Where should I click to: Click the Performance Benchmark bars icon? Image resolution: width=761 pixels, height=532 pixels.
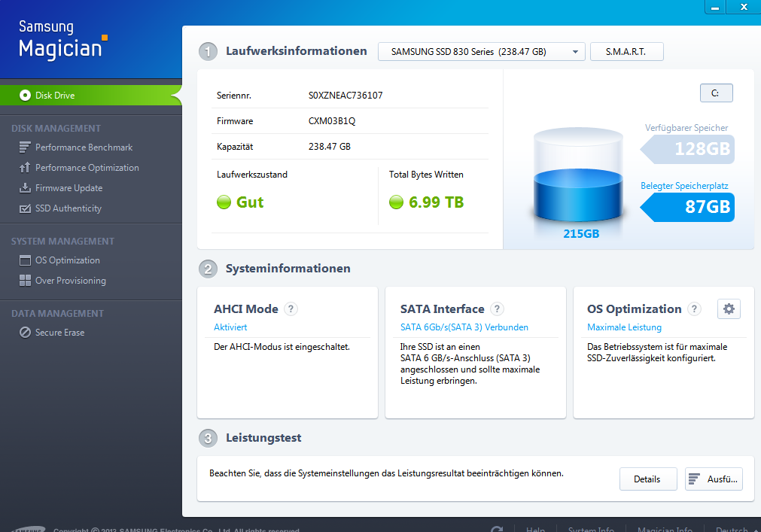pyautogui.click(x=25, y=147)
